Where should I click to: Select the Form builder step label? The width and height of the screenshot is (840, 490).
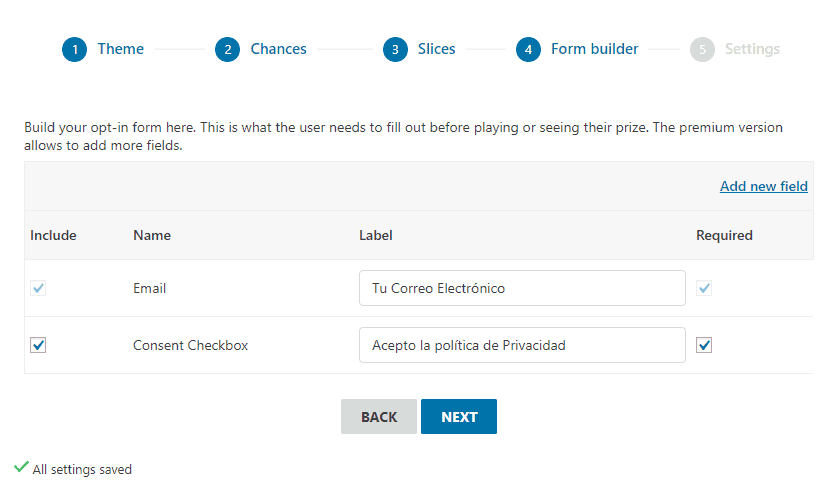pyautogui.click(x=595, y=49)
